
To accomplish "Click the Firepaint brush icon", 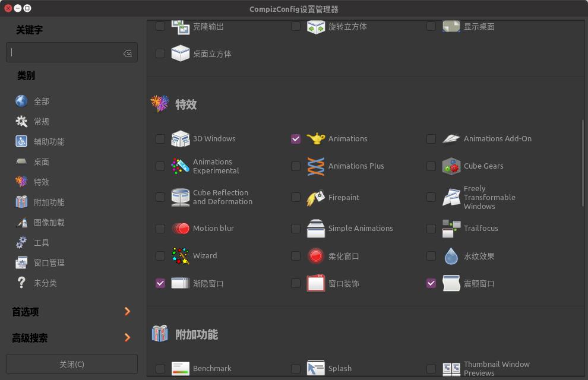I will coord(315,197).
